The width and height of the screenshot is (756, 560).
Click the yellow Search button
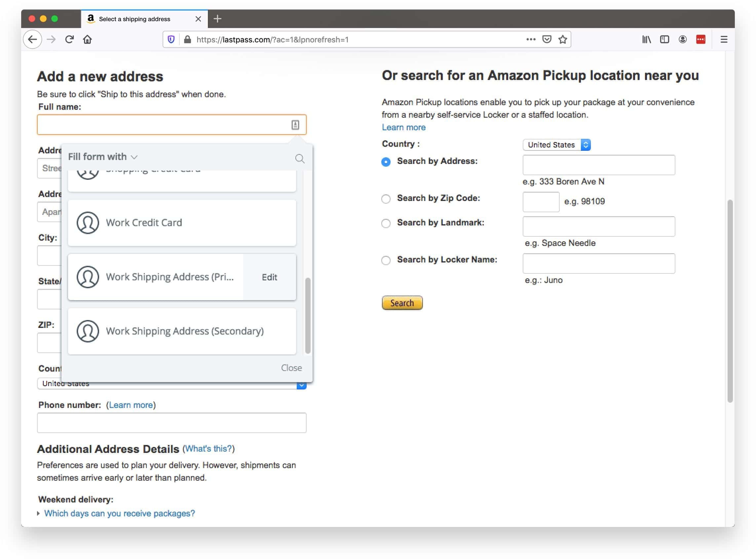(x=402, y=303)
